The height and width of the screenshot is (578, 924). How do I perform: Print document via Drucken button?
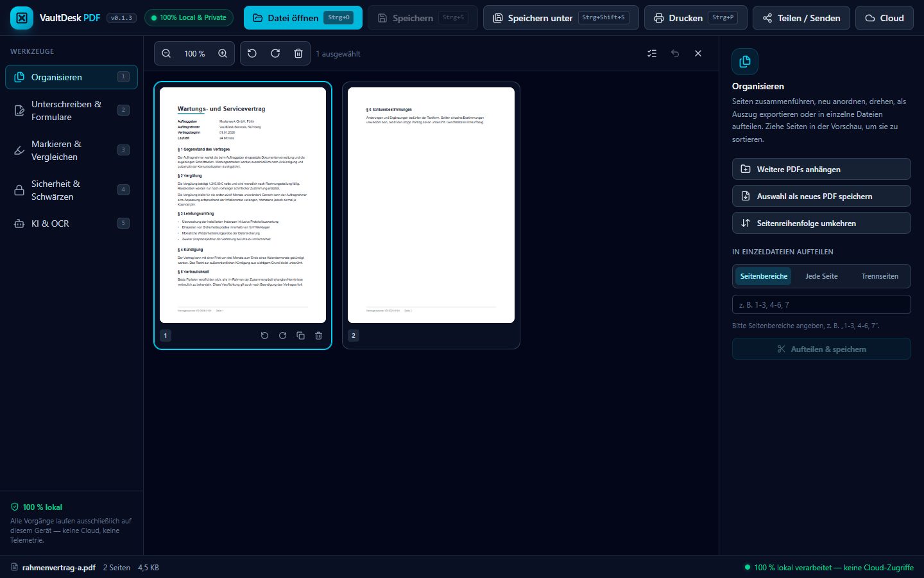[696, 18]
